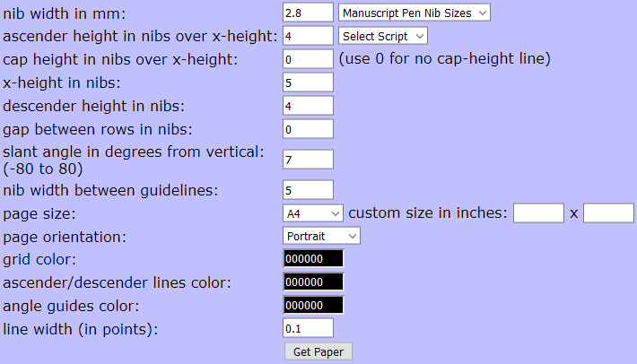Click the gap between rows field
This screenshot has width=637, height=364.
308,129
